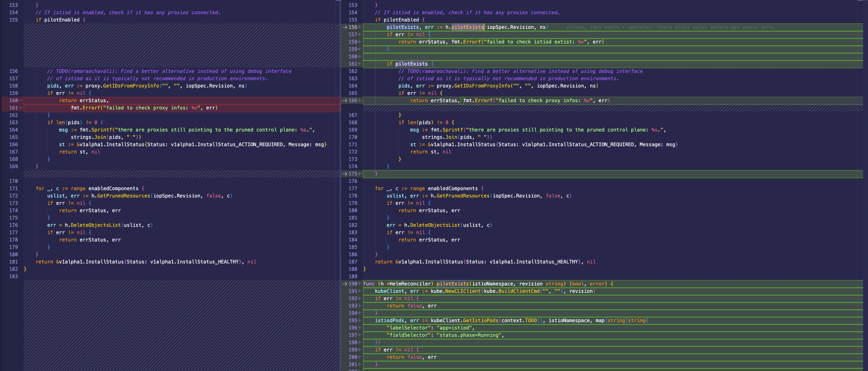
Task: Click 'fmt.Errorf' on deleted left line 161
Action: coord(85,108)
